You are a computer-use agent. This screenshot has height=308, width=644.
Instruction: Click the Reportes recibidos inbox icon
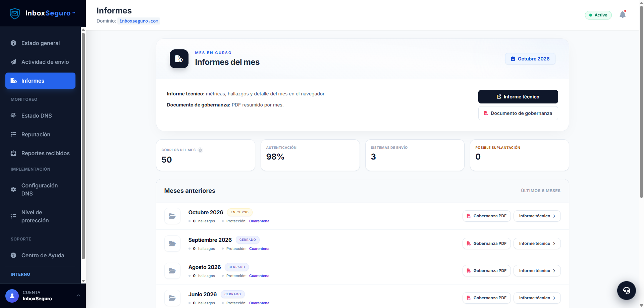13,153
